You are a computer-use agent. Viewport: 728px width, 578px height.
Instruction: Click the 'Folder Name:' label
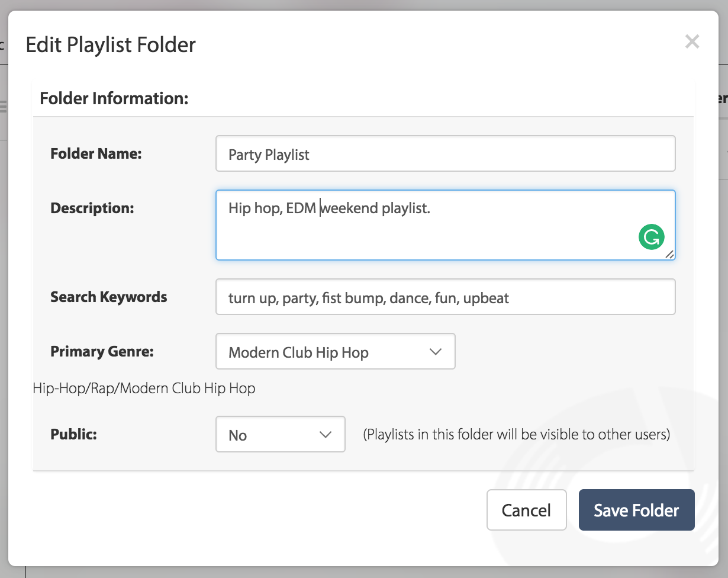click(x=96, y=154)
